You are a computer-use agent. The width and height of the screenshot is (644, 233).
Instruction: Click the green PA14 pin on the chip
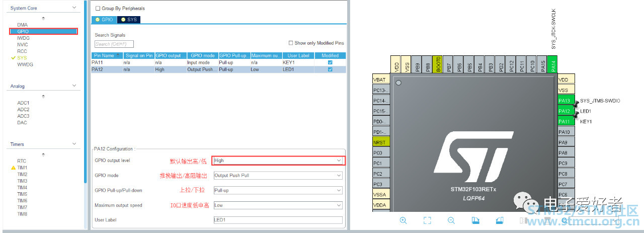[x=553, y=65]
